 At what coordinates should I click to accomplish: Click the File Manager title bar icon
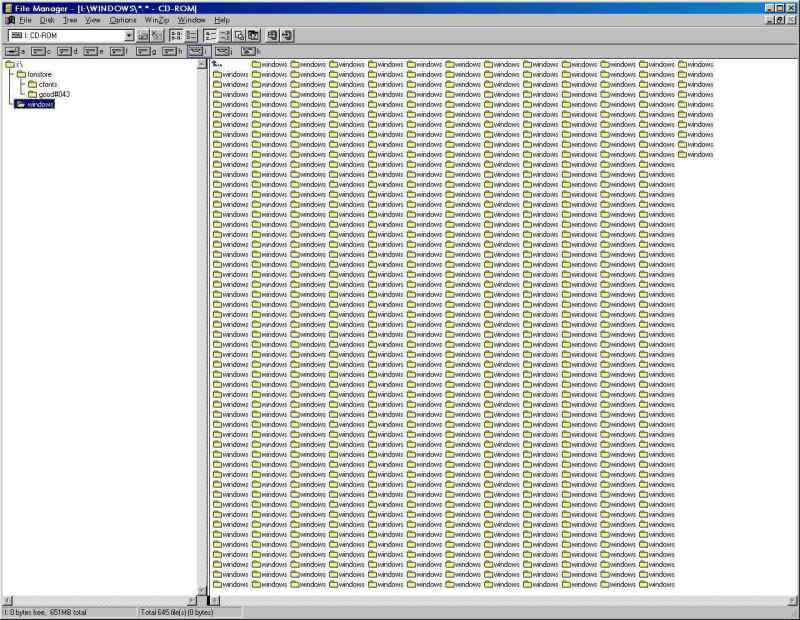[x=8, y=8]
